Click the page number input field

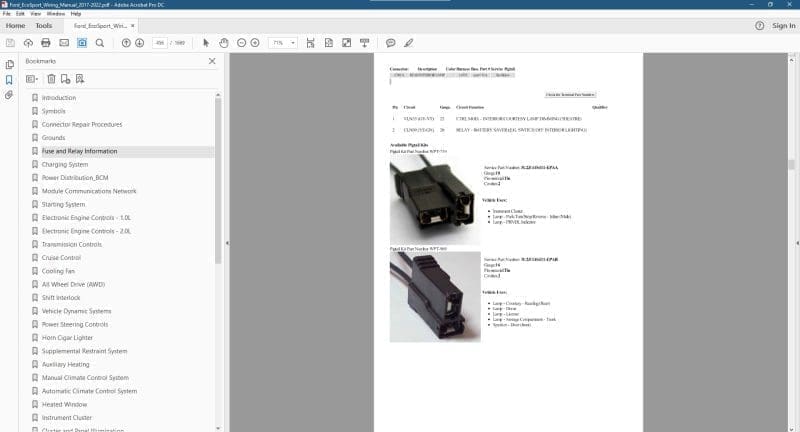158,43
